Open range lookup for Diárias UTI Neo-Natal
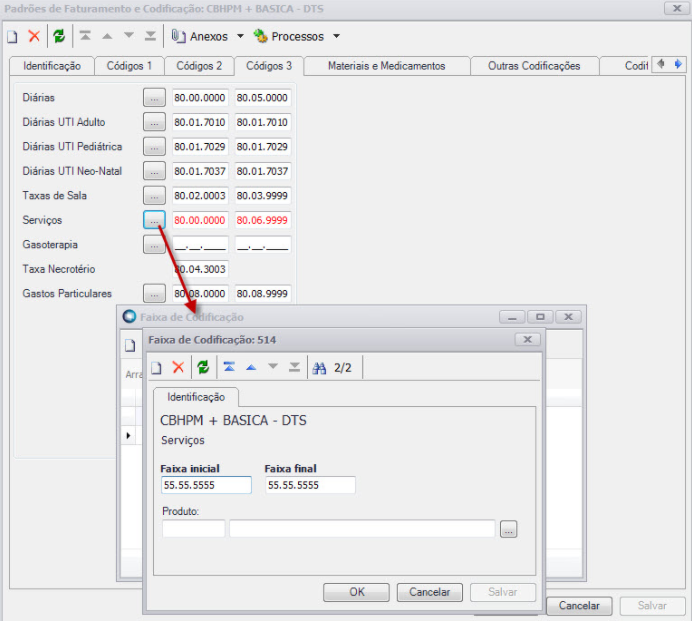692x621 pixels. [154, 171]
